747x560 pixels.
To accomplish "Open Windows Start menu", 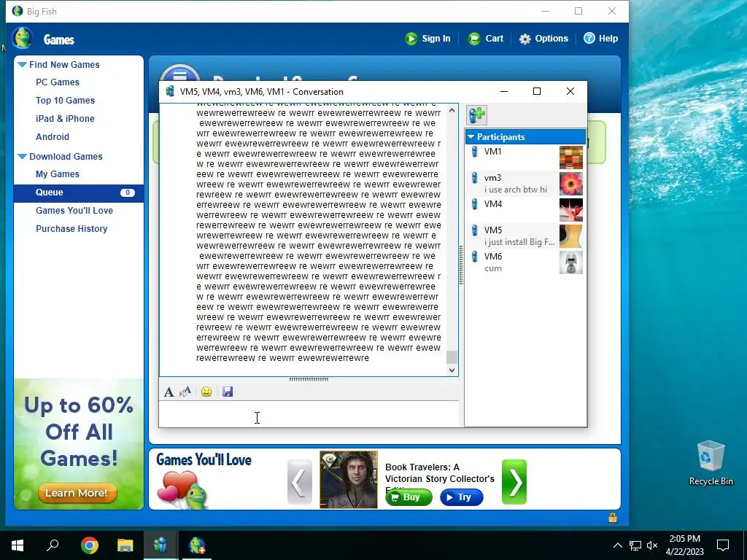I will 18,545.
